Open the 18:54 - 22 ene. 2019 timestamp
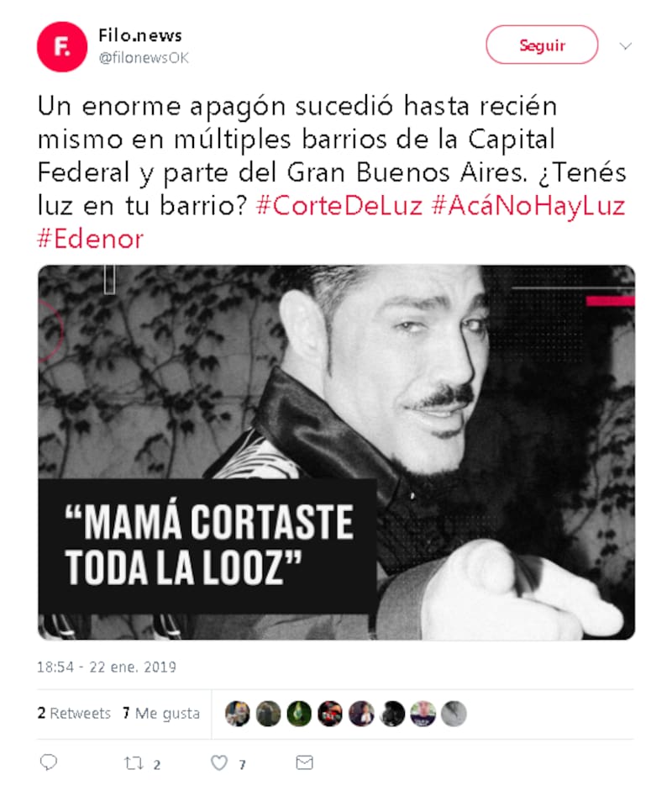Screen dimensions: 672x791 [107, 667]
